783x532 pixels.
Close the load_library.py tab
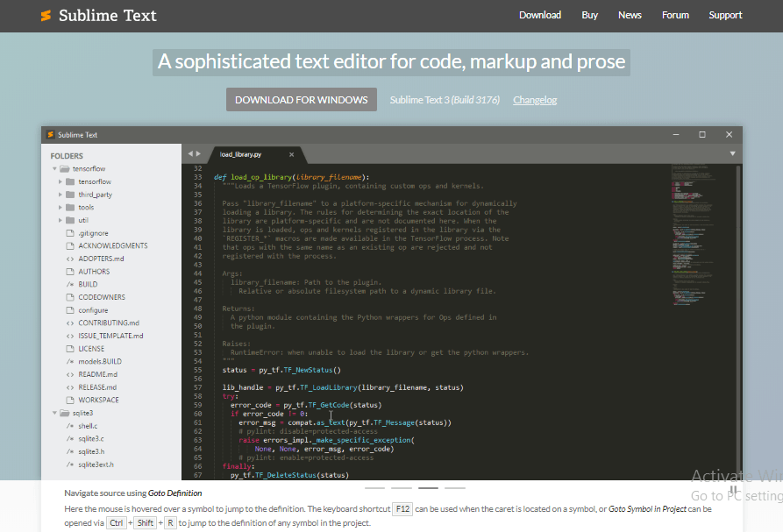pyautogui.click(x=292, y=153)
